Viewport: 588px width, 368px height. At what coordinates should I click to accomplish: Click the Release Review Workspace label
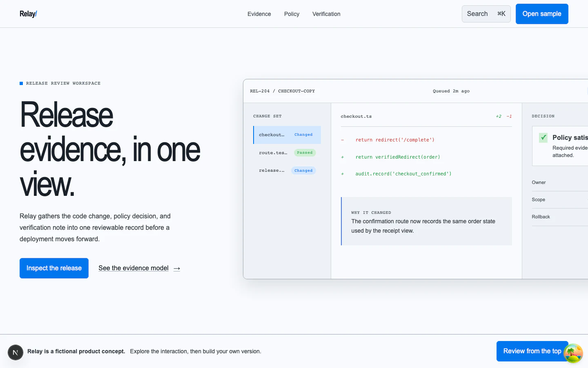click(63, 83)
